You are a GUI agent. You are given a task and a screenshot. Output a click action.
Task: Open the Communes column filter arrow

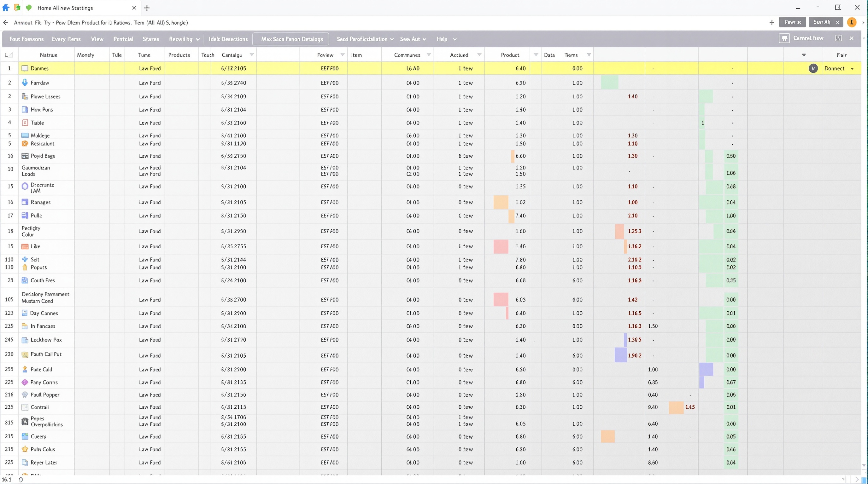click(x=429, y=55)
